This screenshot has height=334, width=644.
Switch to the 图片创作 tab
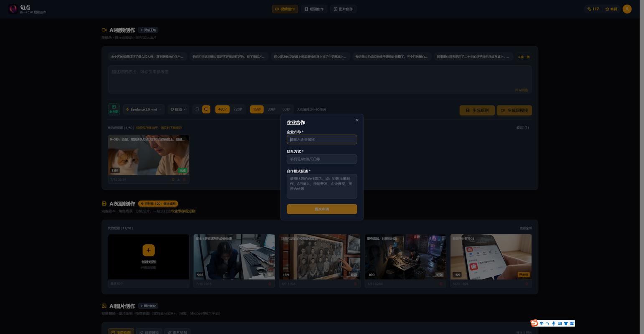point(343,9)
